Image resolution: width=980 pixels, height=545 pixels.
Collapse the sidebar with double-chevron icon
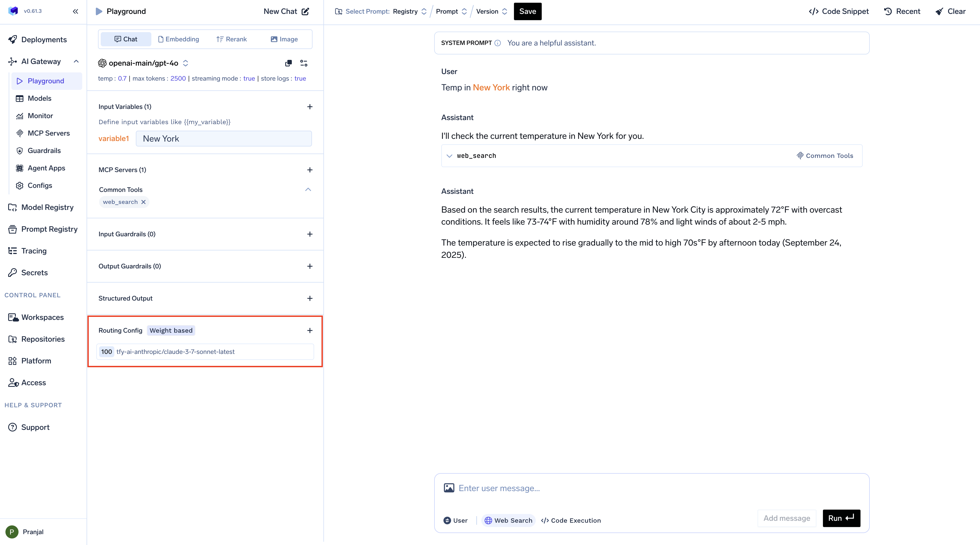point(75,11)
